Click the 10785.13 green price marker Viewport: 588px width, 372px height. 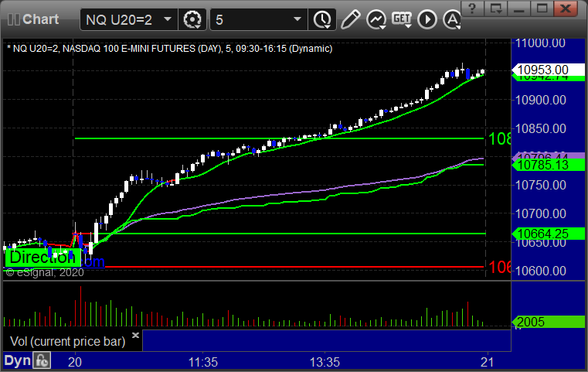click(548, 165)
